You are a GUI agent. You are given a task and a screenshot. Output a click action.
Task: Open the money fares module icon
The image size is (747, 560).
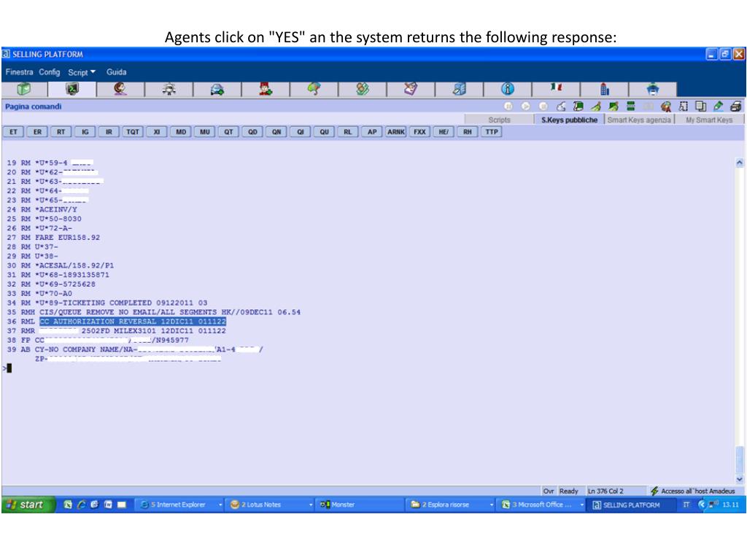pos(363,89)
